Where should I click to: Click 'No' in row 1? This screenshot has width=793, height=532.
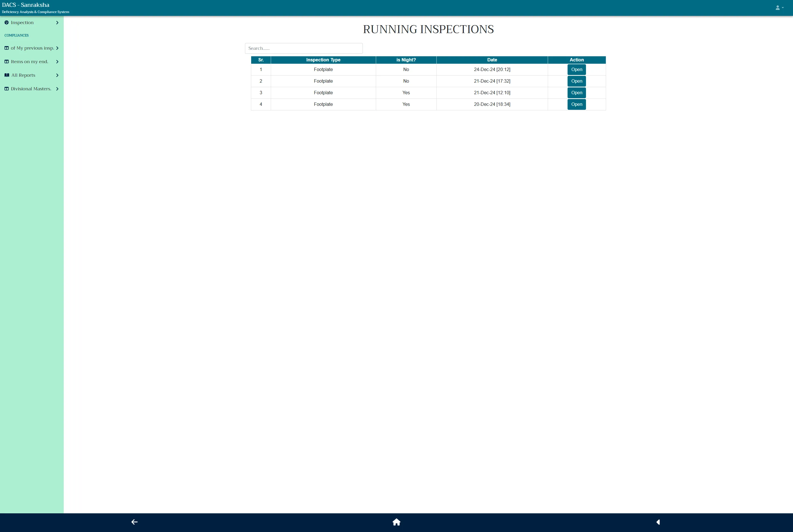[x=406, y=70]
